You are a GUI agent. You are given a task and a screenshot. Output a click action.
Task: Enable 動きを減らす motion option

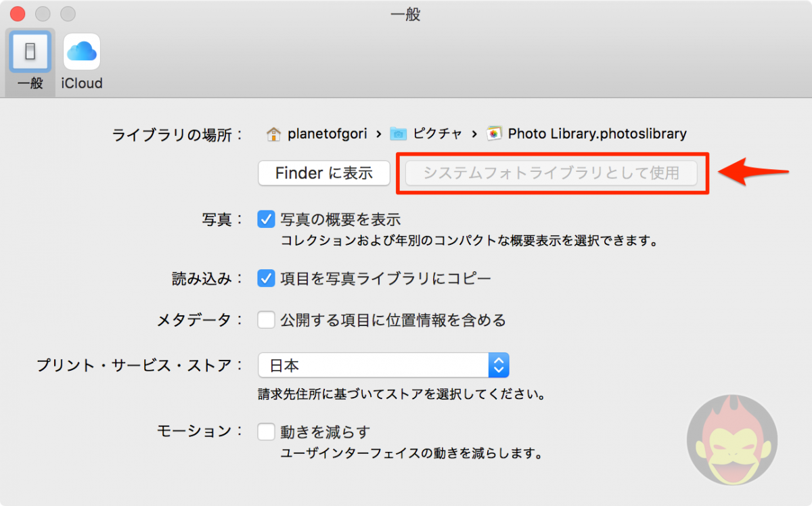coord(266,431)
